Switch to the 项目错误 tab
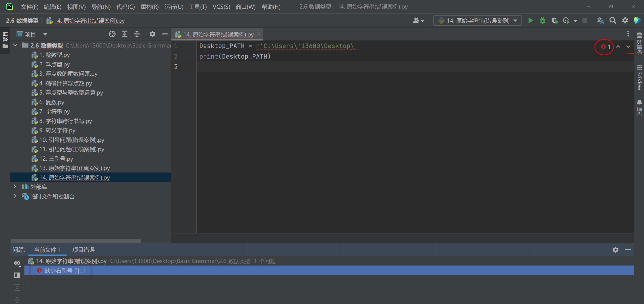The width and height of the screenshot is (644, 304). point(84,250)
